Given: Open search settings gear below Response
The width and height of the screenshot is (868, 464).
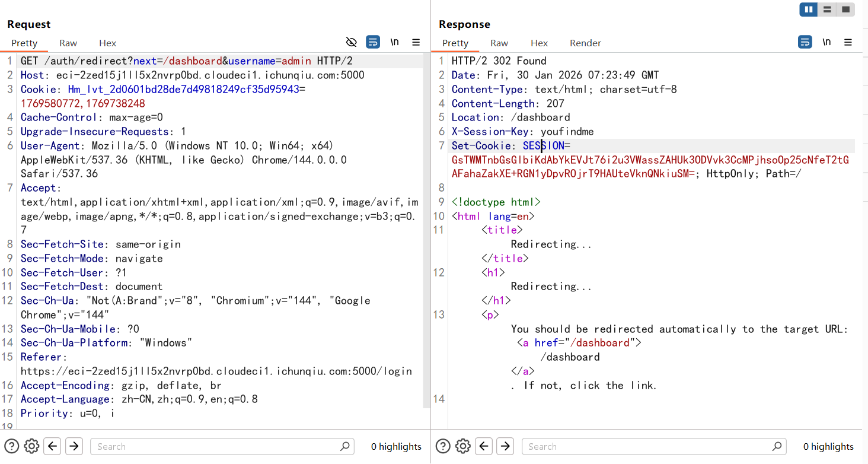Looking at the screenshot, I should [463, 446].
